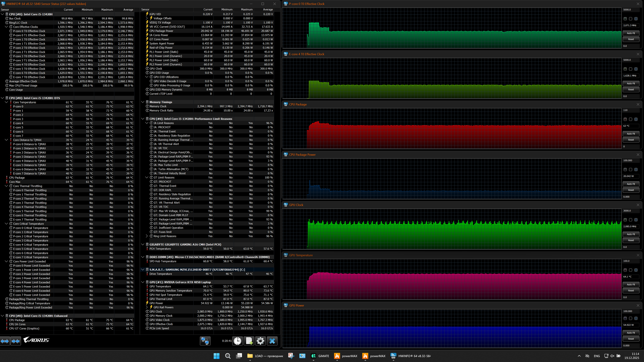Open Windows Start menu icon
This screenshot has height=362, width=644.
click(x=217, y=356)
